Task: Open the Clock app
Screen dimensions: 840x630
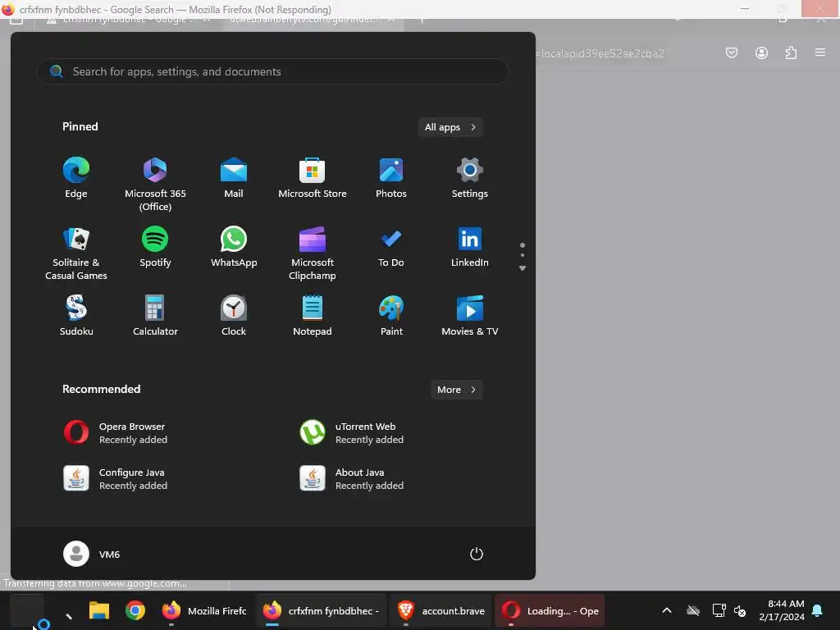Action: (x=234, y=316)
